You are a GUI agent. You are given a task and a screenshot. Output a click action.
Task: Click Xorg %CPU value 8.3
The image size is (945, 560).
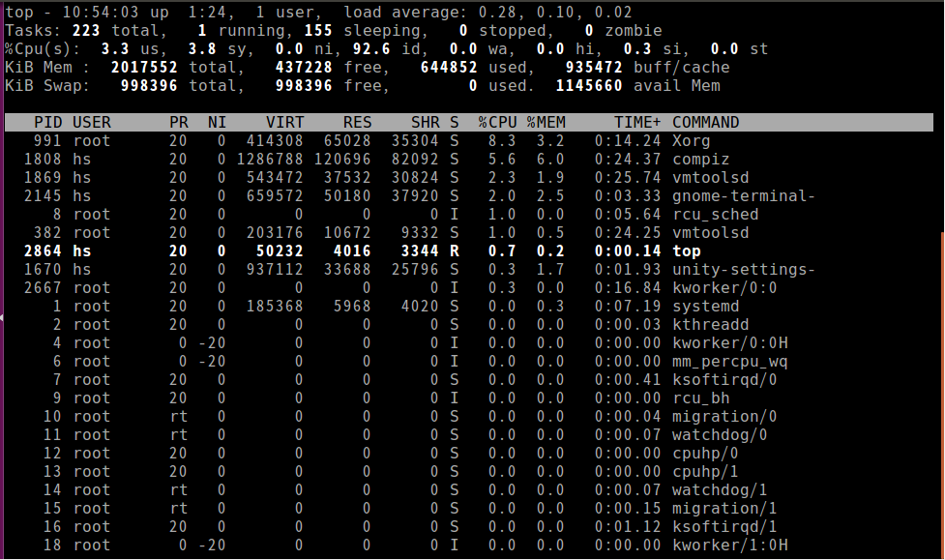502,141
